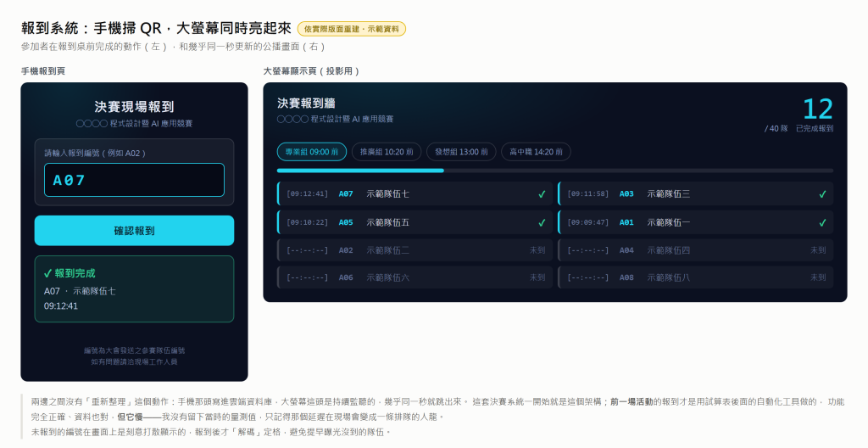
Task: Click the check-in progress bar
Action: [554, 171]
